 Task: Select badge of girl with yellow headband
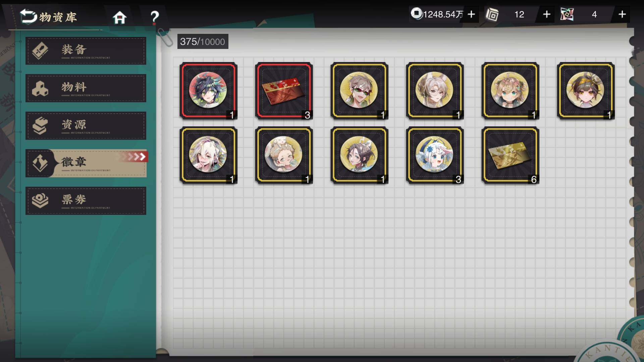pyautogui.click(x=586, y=91)
